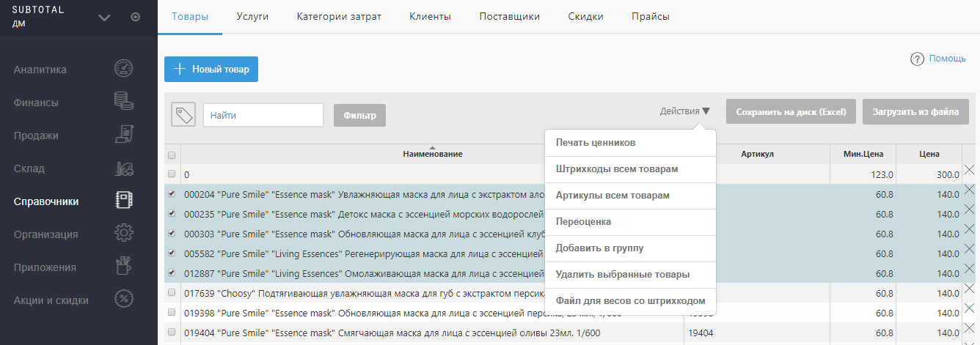The width and height of the screenshot is (980, 345).
Task: Open Продажи receipt icon in sidebar
Action: coord(123,135)
